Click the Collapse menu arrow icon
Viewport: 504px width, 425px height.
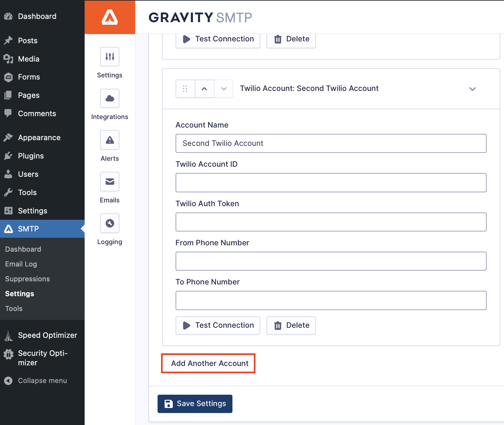point(8,381)
